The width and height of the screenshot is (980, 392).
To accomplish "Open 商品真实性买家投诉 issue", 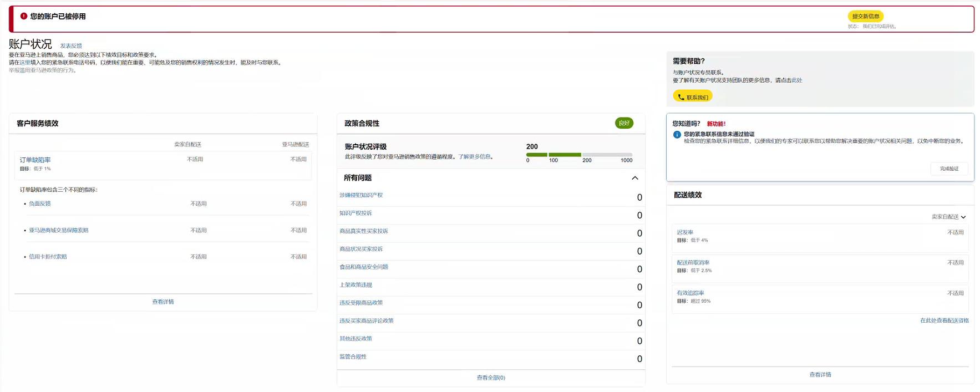I will pyautogui.click(x=364, y=231).
